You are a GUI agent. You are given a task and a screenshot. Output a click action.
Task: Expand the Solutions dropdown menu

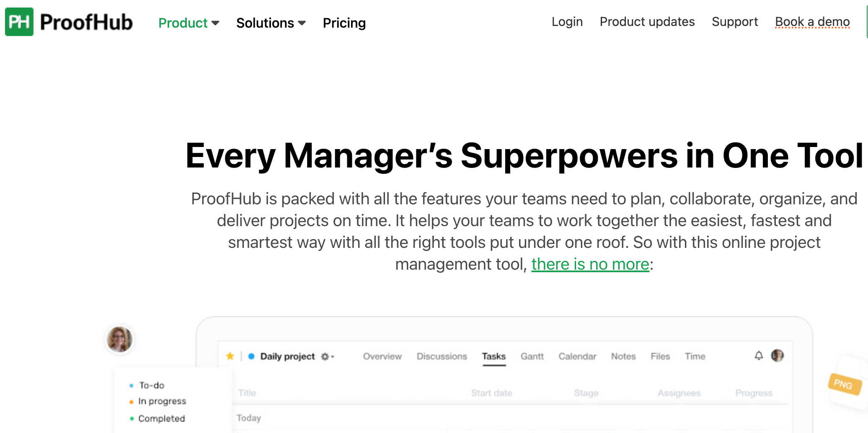[271, 23]
